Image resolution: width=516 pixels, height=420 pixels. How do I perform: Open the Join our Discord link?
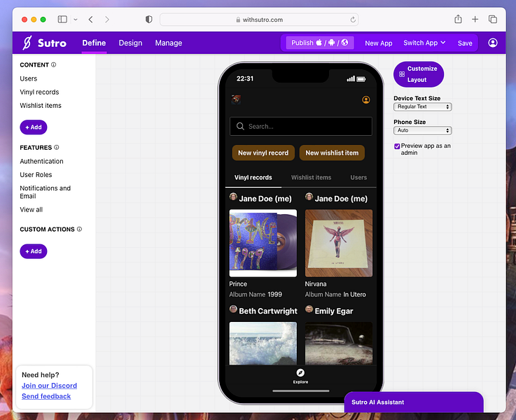[50, 386]
